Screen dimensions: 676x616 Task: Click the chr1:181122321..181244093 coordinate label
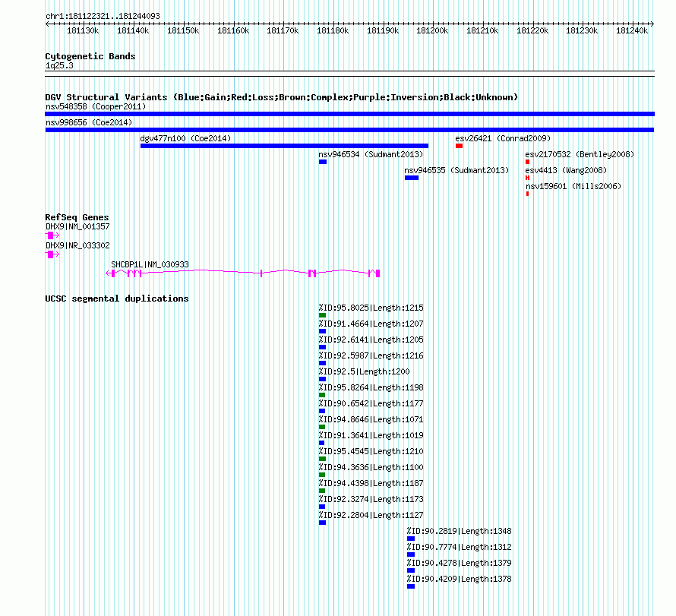(103, 16)
